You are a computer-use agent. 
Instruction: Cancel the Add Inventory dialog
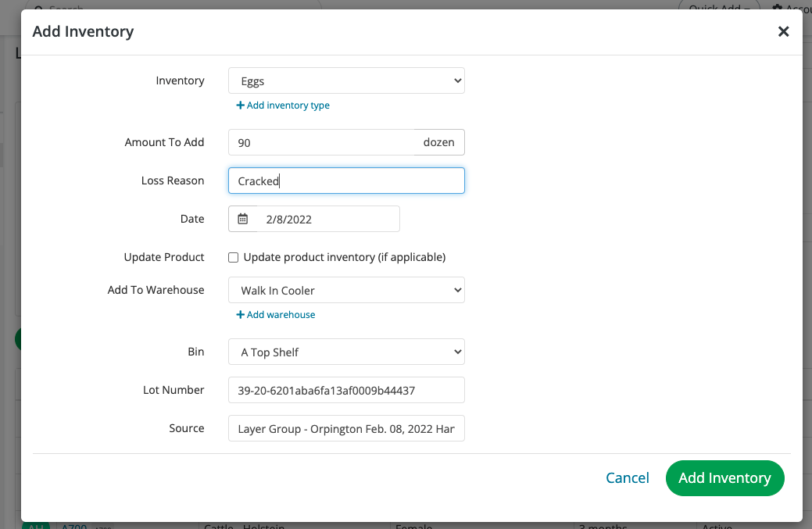pyautogui.click(x=627, y=477)
